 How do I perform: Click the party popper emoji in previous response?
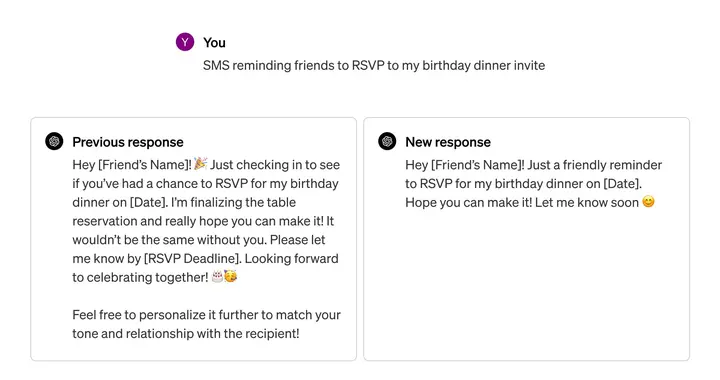tap(200, 163)
